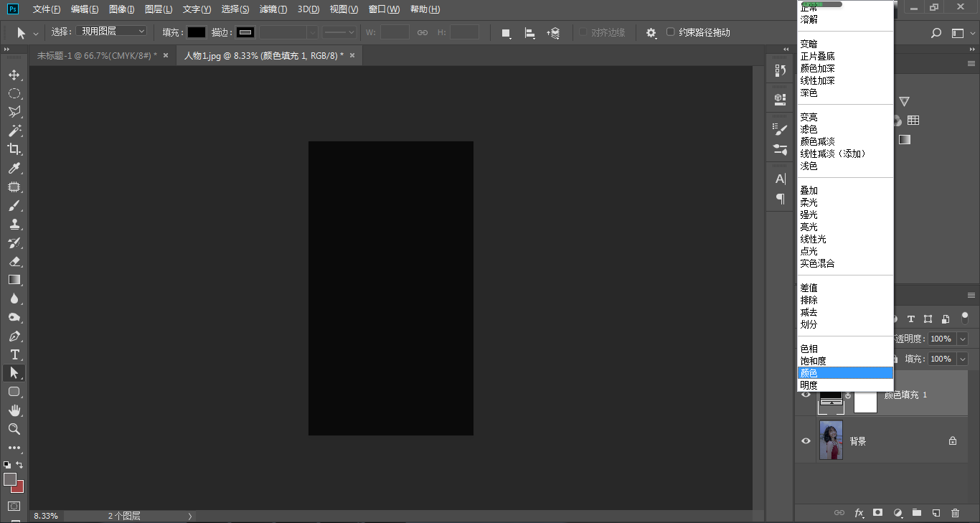Click the trash icon to delete layer
The height and width of the screenshot is (523, 980).
pyautogui.click(x=955, y=513)
